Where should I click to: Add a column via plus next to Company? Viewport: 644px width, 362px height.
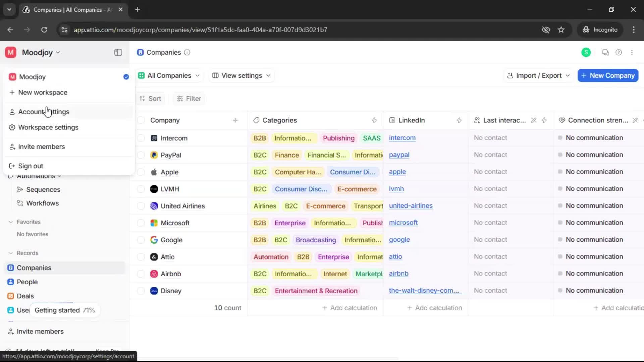(x=235, y=120)
